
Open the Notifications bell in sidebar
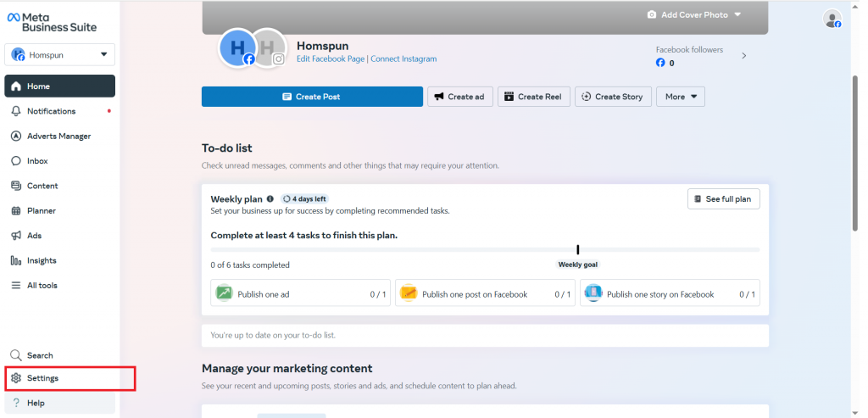click(x=16, y=111)
